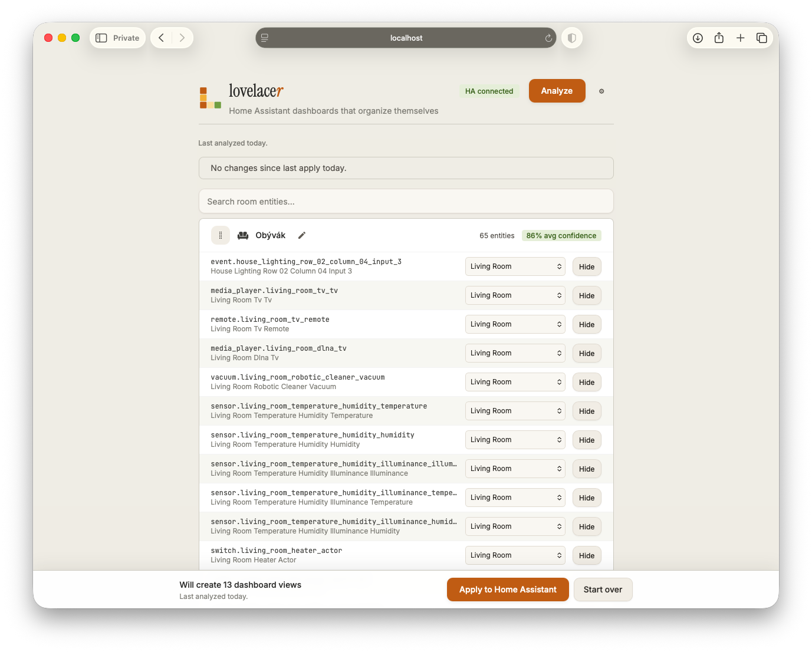Hide remote.living_room_tv_remote entity
812x652 pixels.
(x=587, y=324)
